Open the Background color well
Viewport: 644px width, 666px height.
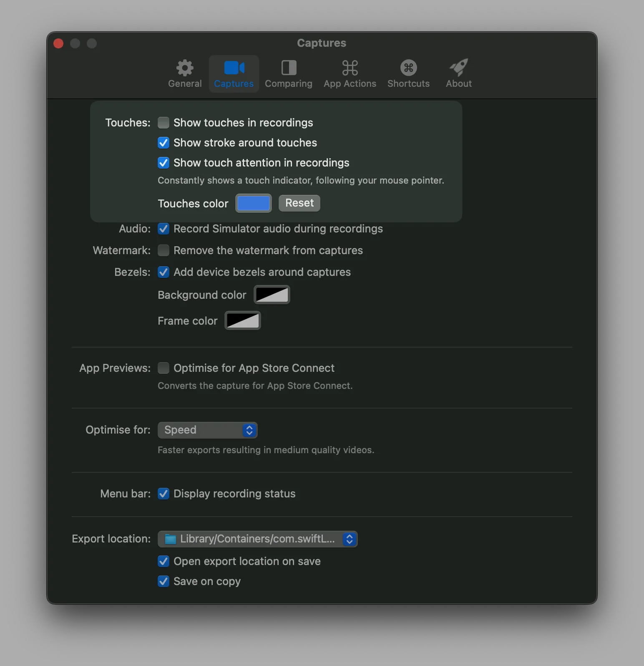272,295
